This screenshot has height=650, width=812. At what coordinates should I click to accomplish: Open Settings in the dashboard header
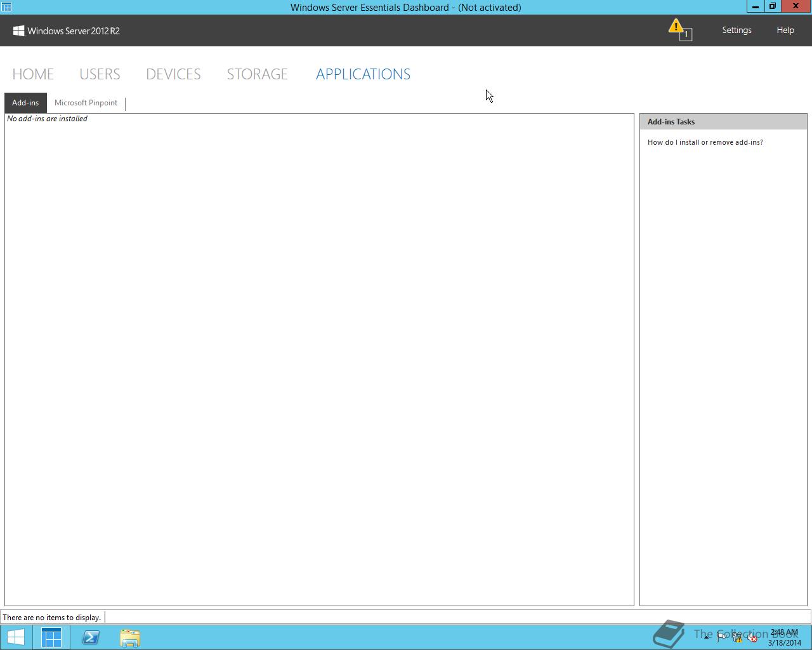737,30
